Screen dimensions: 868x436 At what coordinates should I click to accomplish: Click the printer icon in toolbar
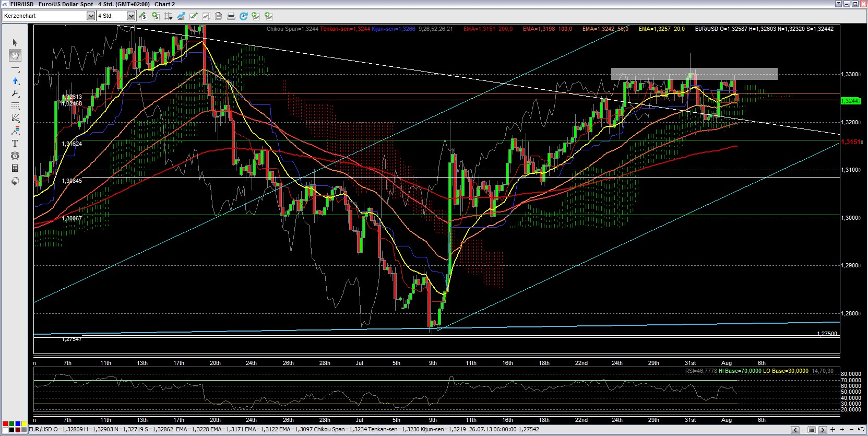coord(231,16)
